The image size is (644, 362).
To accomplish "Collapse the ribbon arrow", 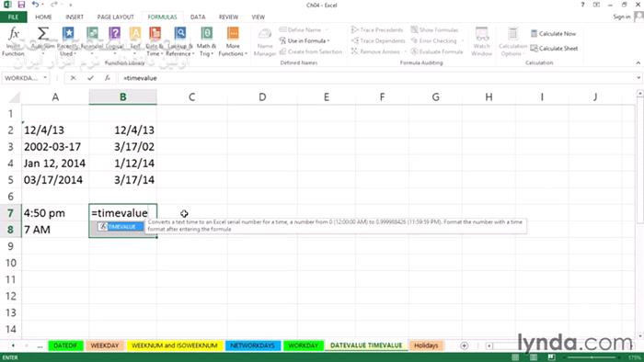I will coord(638,62).
